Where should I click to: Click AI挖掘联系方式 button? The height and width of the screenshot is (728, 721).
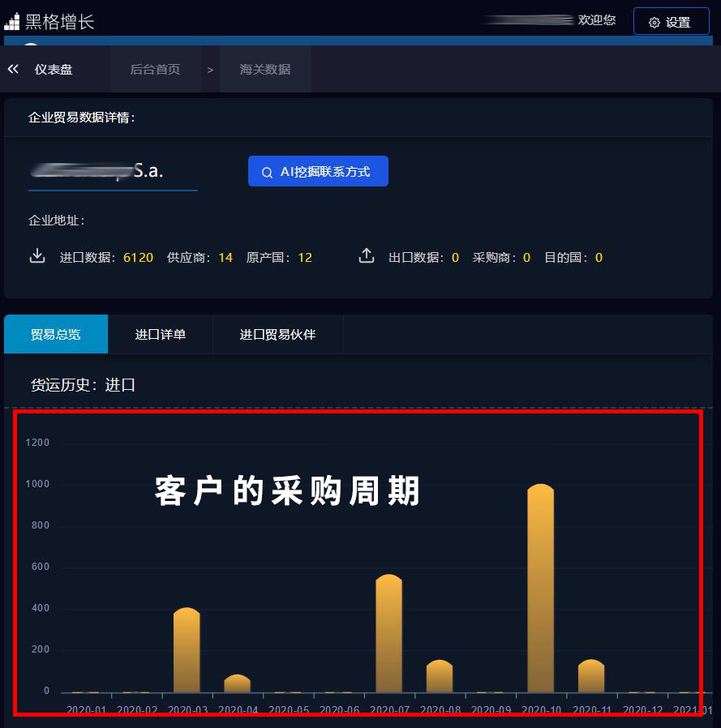pyautogui.click(x=318, y=172)
